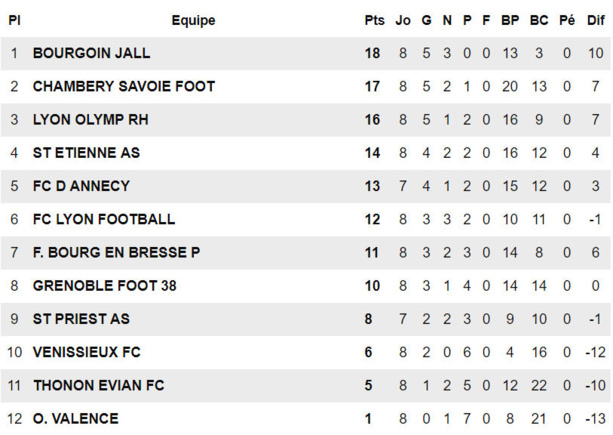Viewport: 613px width, 435px height.
Task: Click the Dif column header
Action: pyautogui.click(x=595, y=20)
